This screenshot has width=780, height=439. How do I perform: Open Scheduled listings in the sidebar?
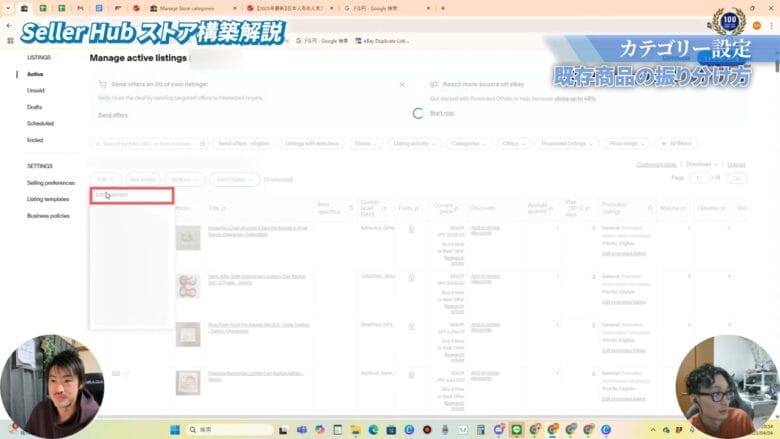pos(40,123)
